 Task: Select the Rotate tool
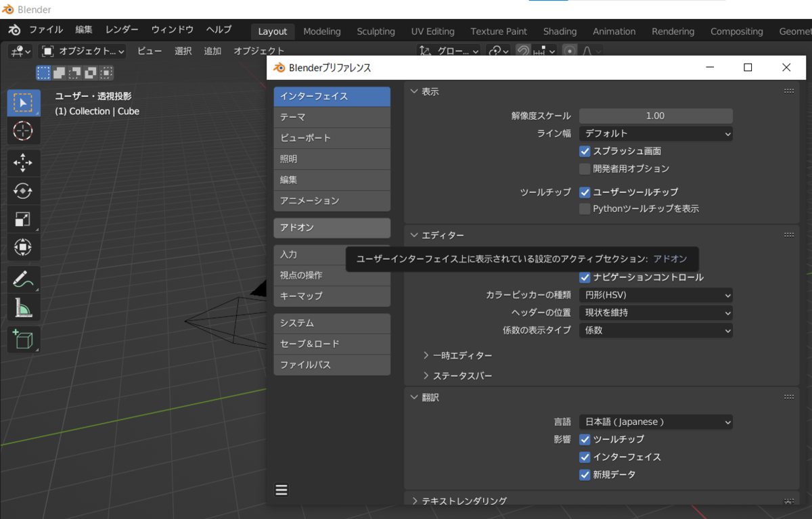point(23,191)
